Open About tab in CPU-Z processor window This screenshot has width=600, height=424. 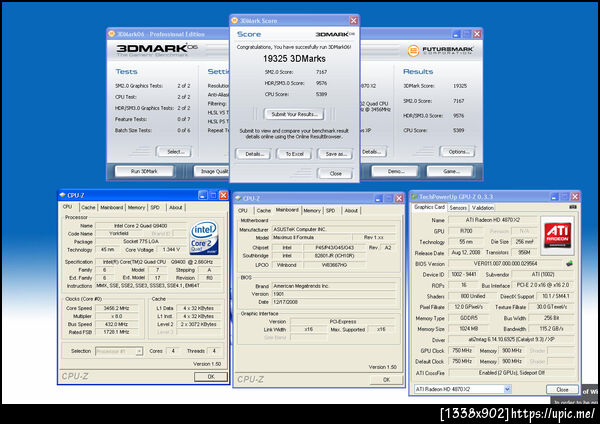coord(176,207)
